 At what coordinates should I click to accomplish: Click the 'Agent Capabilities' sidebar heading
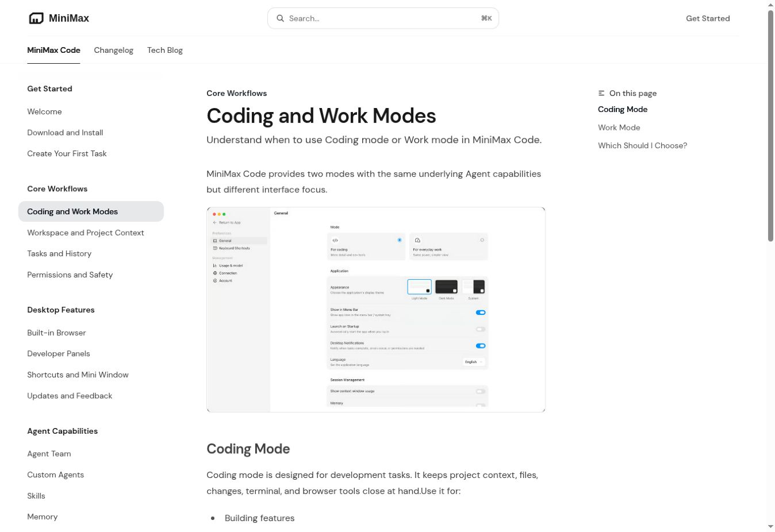click(x=62, y=431)
